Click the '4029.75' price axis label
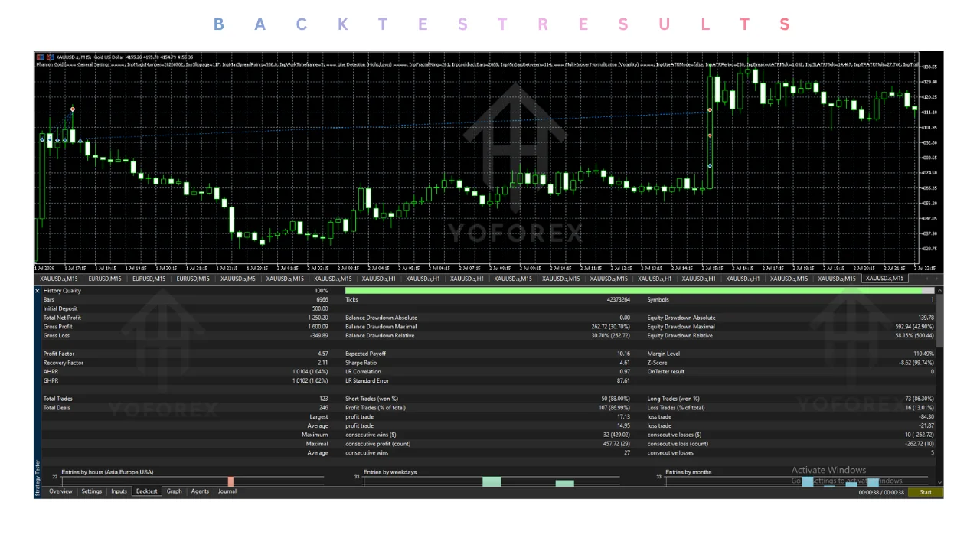 point(929,249)
